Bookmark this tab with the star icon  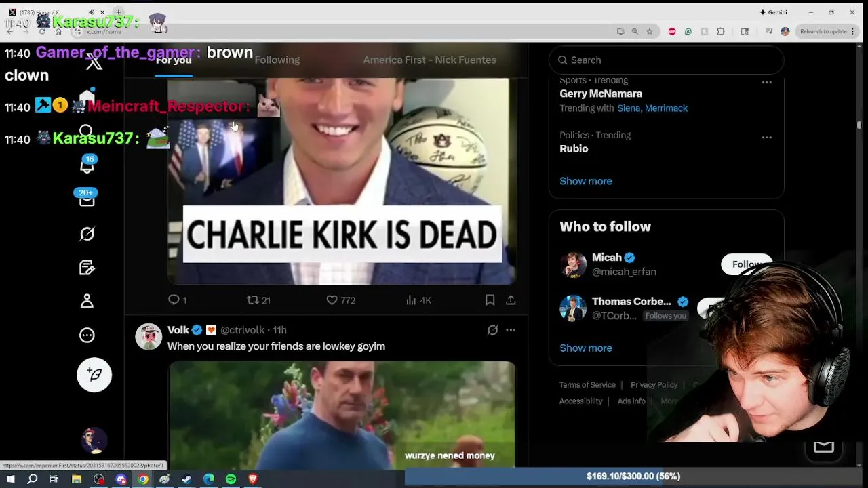650,31
